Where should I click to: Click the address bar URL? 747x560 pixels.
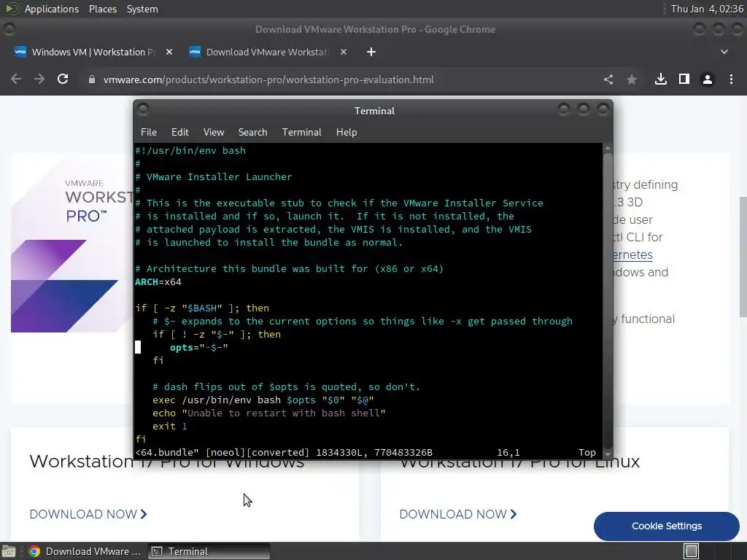point(268,79)
